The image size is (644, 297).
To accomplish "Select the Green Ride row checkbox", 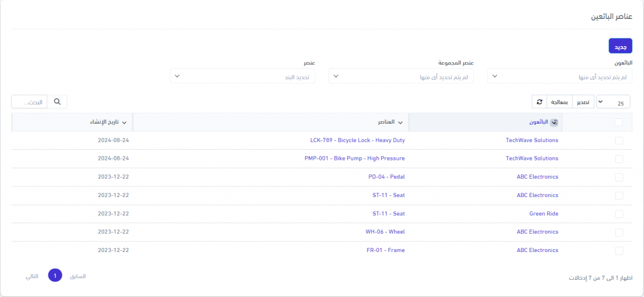I will [x=619, y=214].
